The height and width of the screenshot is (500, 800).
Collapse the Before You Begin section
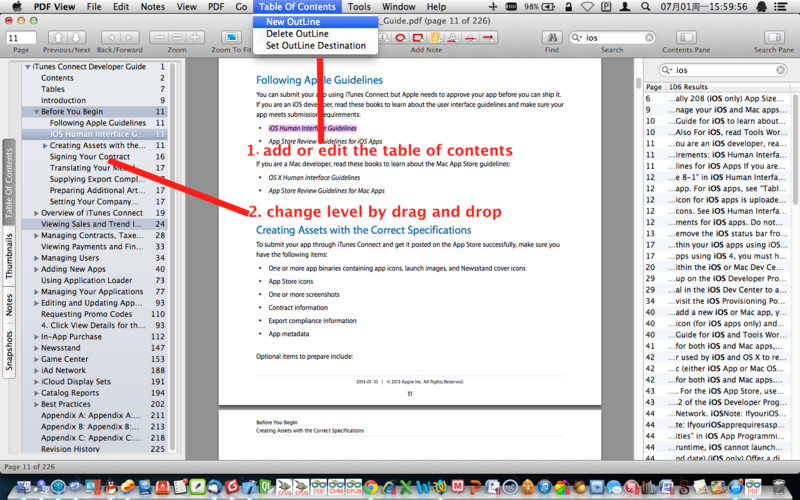point(36,112)
